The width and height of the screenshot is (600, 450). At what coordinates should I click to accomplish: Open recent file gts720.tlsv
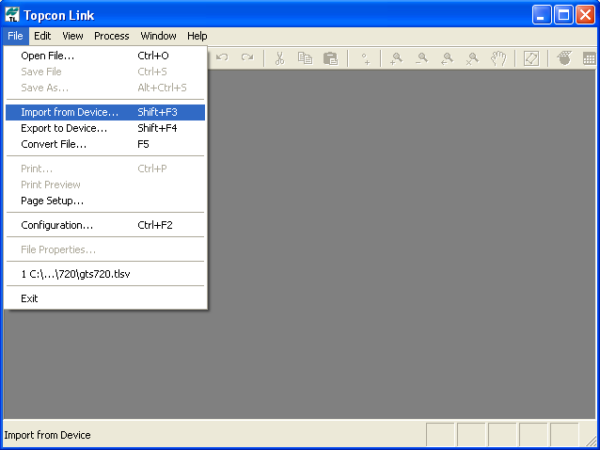point(76,273)
